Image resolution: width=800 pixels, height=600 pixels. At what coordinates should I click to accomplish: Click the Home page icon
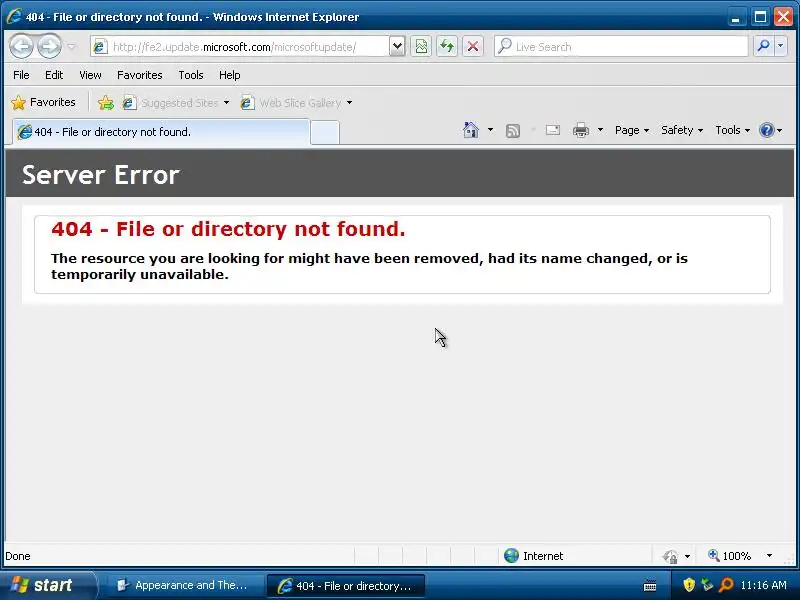[470, 130]
